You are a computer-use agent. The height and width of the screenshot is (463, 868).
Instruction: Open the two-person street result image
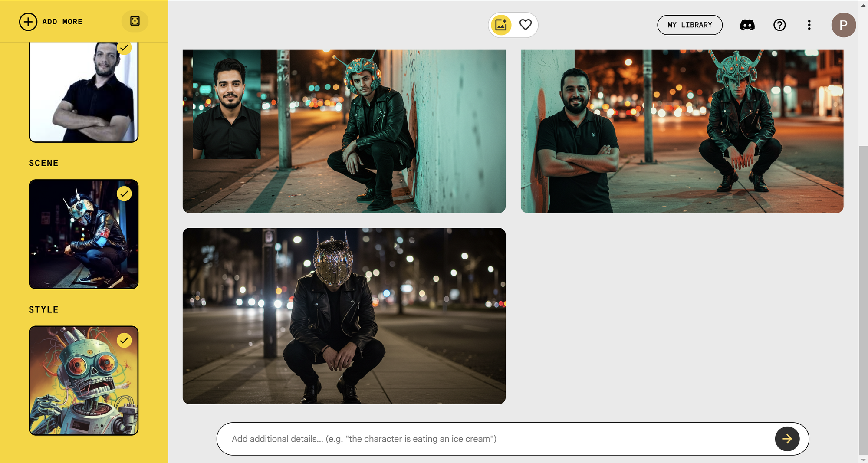682,131
